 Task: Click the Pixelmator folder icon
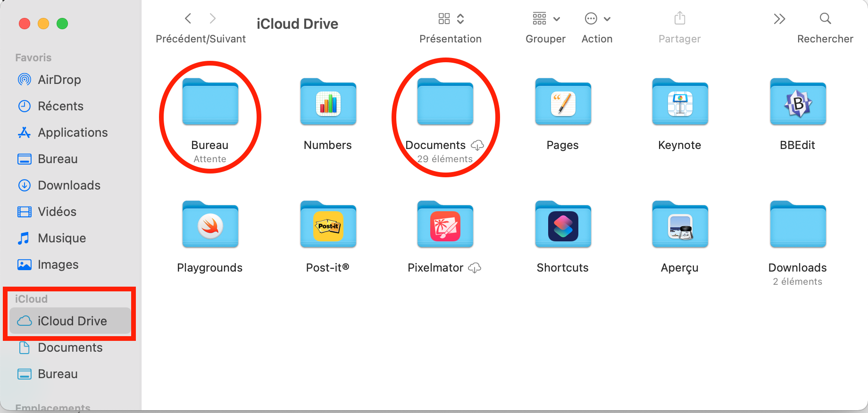pyautogui.click(x=445, y=225)
